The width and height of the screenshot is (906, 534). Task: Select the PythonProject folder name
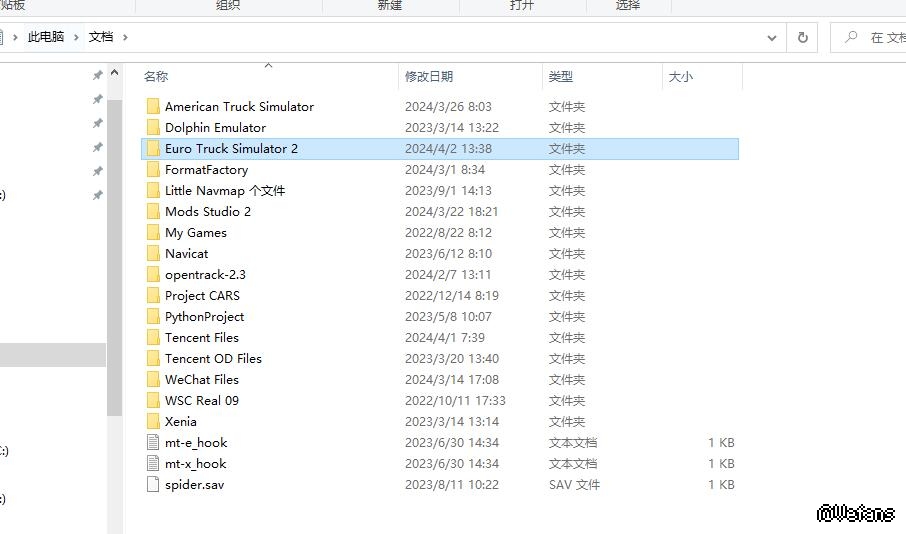point(205,316)
